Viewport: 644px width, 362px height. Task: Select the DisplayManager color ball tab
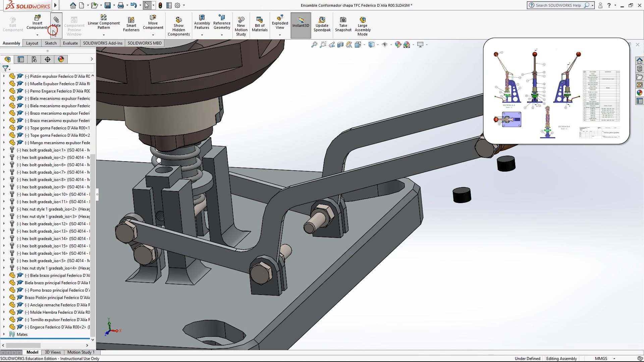point(61,59)
